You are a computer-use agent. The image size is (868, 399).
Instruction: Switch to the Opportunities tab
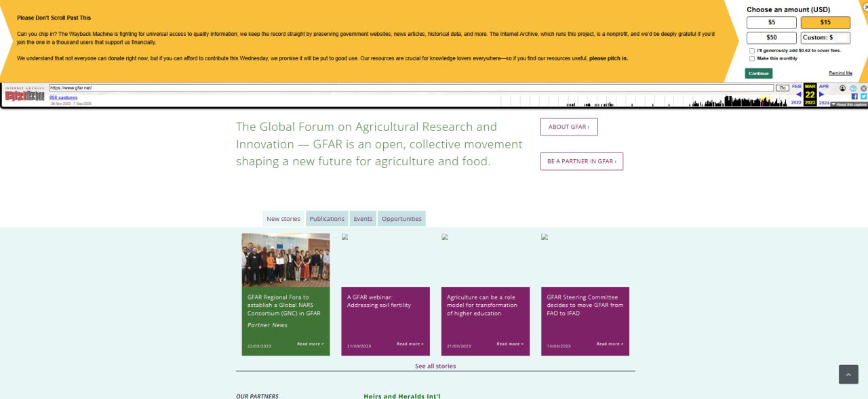tap(401, 219)
